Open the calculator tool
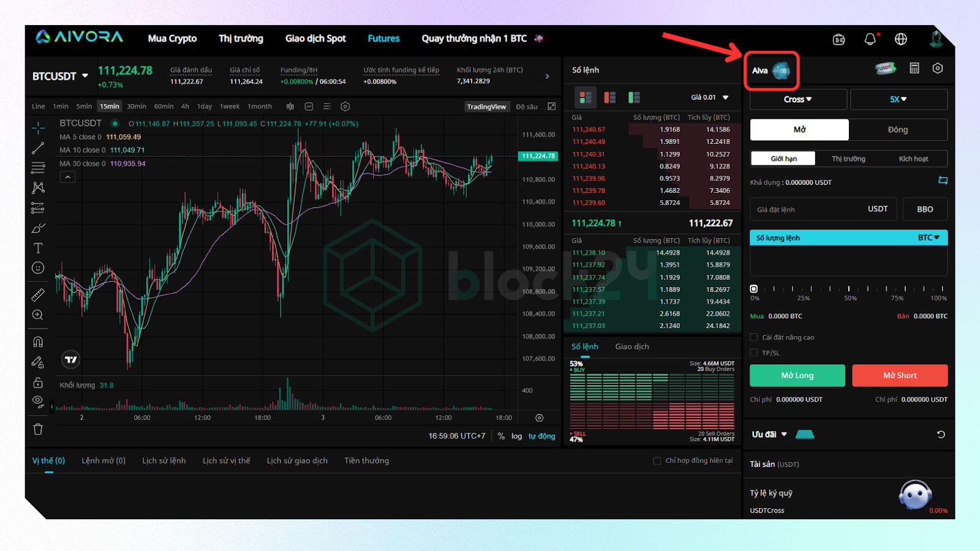The image size is (980, 551). pyautogui.click(x=914, y=68)
